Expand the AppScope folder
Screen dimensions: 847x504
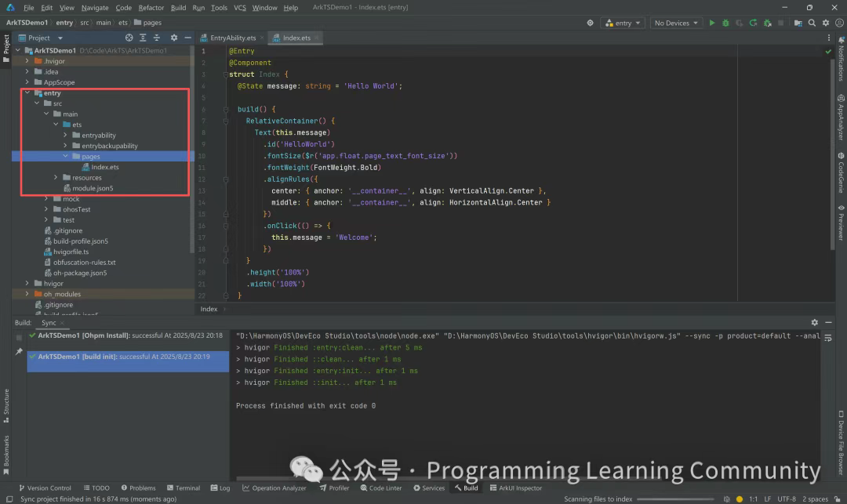click(x=27, y=82)
